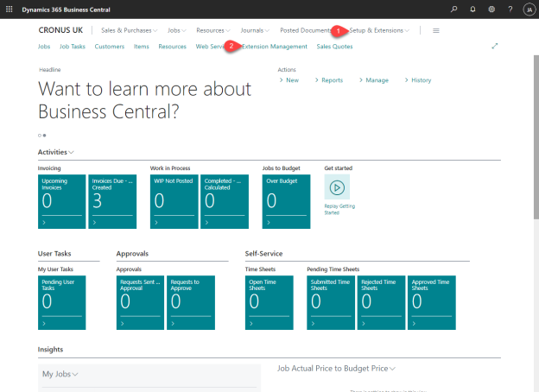
Task: Expand the History actions group
Action: pos(418,80)
